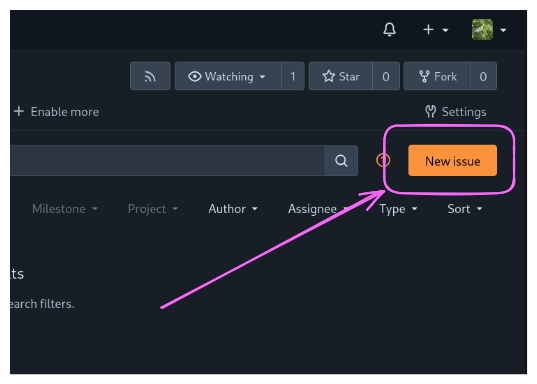
Task: Create a New issue
Action: pyautogui.click(x=452, y=160)
